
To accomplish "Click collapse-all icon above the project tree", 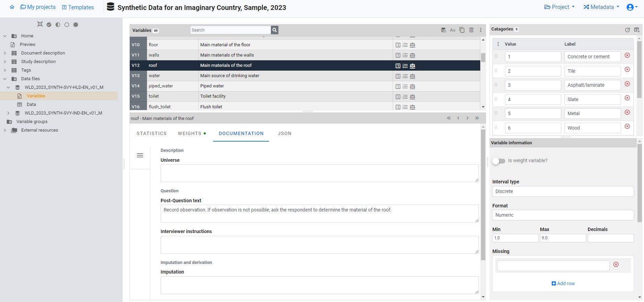I will pos(40,24).
